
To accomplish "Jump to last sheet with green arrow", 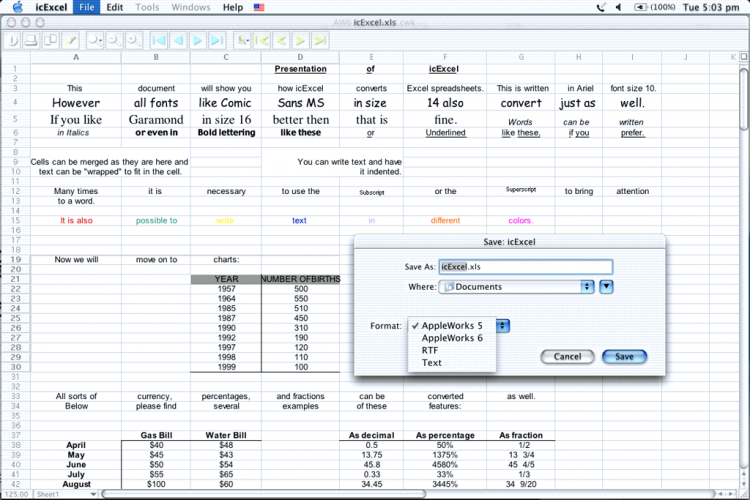I will pyautogui.click(x=320, y=41).
